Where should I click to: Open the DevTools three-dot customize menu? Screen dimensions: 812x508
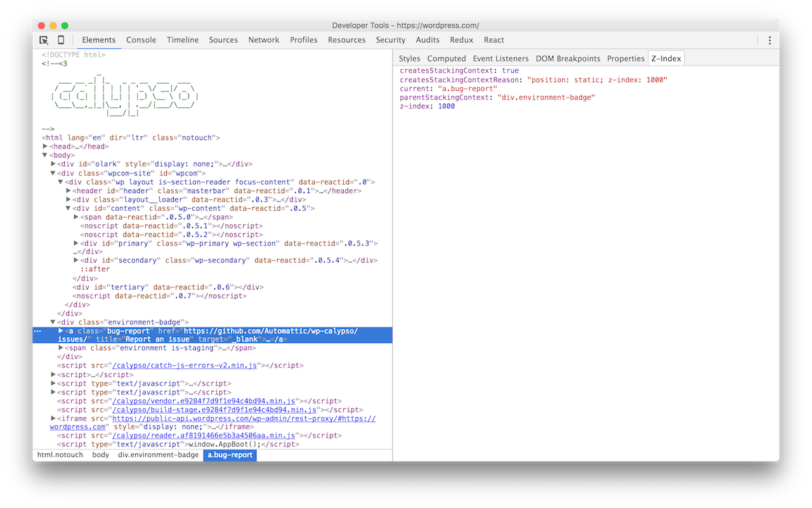click(769, 40)
